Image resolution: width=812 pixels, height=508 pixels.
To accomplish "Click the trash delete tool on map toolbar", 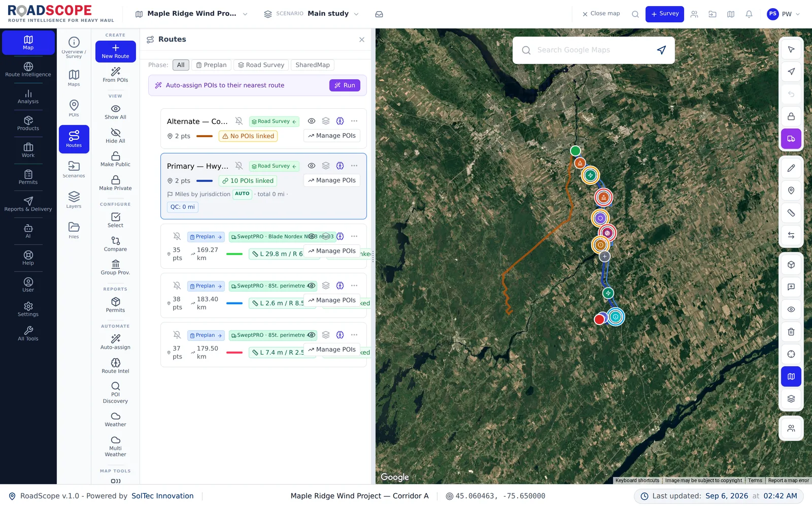I will click(791, 332).
